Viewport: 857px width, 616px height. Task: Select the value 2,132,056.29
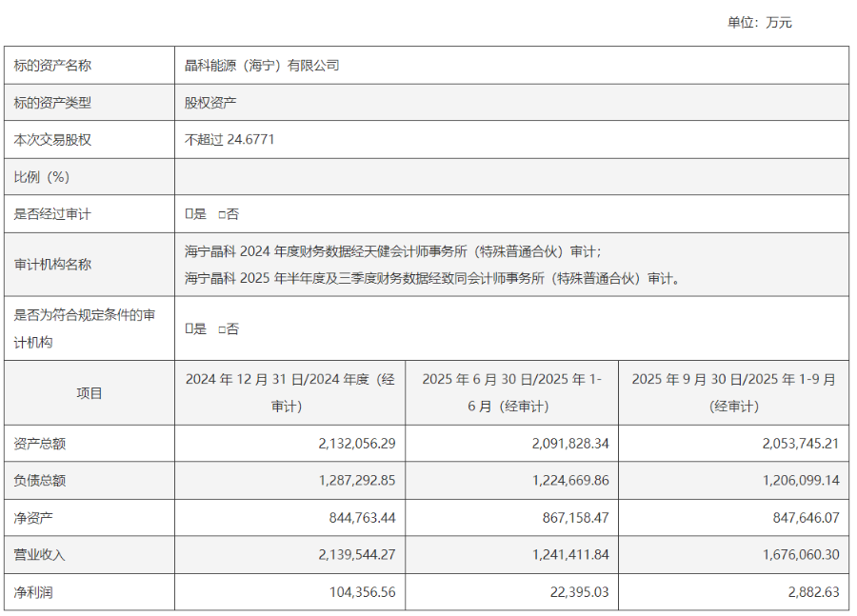coord(357,444)
